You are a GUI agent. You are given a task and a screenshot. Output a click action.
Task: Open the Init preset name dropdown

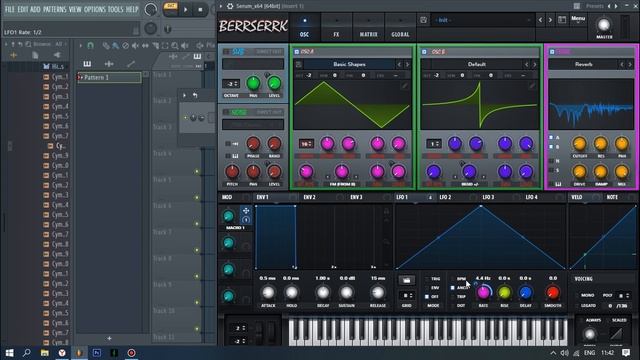(x=482, y=20)
